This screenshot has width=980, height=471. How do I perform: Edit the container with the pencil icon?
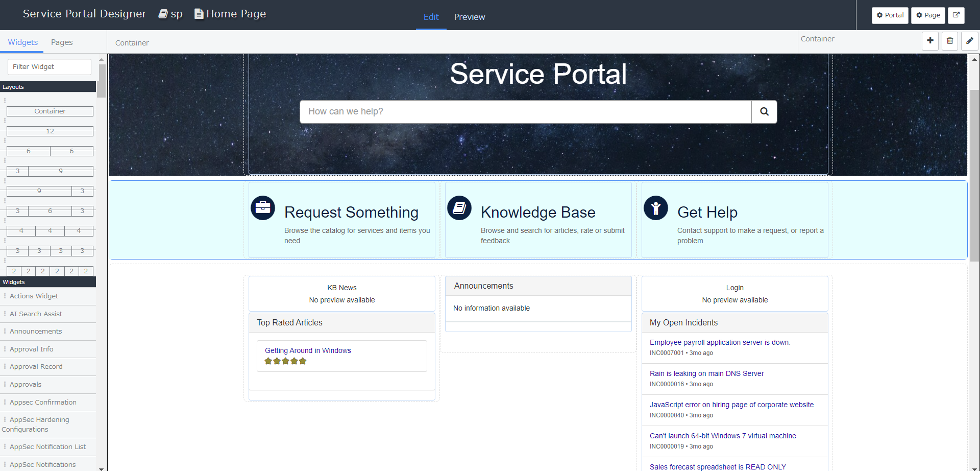pyautogui.click(x=969, y=41)
